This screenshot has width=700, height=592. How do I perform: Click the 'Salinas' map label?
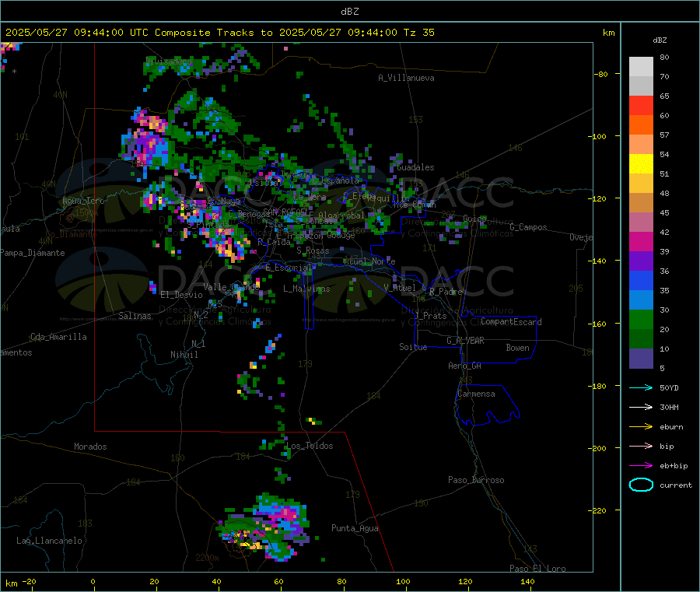coord(135,316)
